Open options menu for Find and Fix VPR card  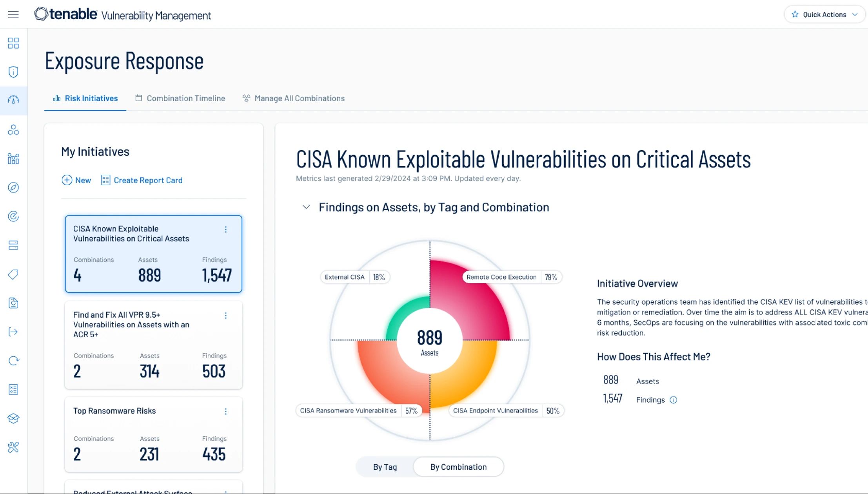point(226,316)
